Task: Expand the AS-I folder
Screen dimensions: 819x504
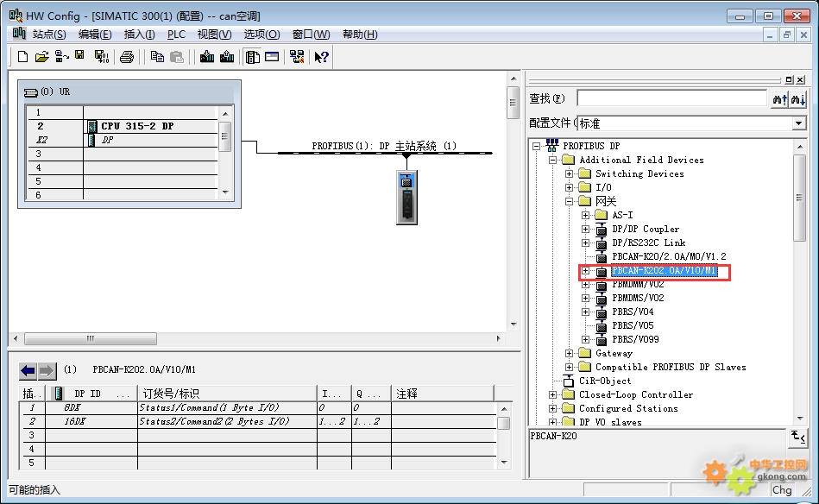Action: (x=585, y=215)
